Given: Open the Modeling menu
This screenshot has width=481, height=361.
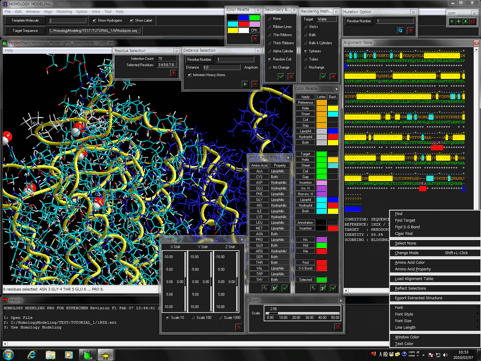Looking at the screenshot, I should 64,12.
